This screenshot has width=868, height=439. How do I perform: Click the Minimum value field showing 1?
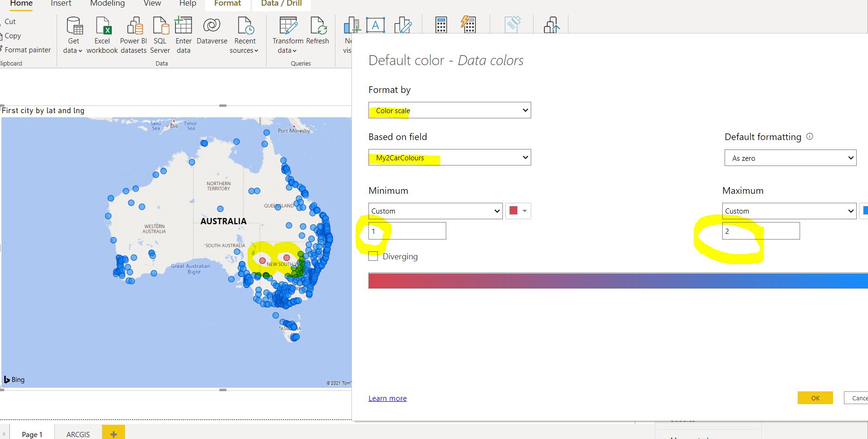point(407,231)
